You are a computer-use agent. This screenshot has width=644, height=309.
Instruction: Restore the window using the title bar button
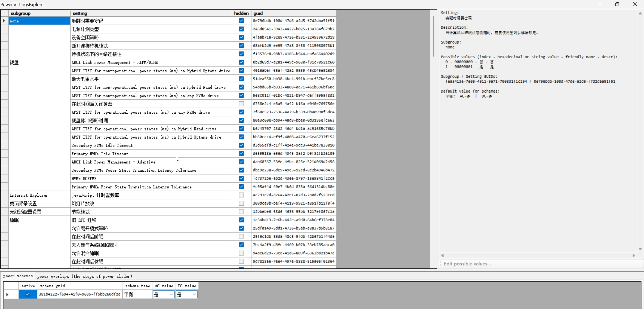click(617, 4)
